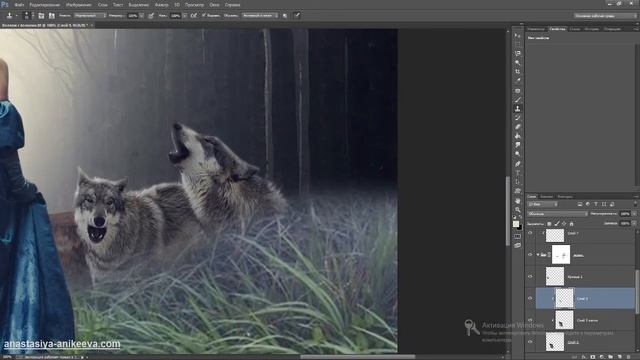Viewport: 640px width, 360px height.
Task: Switch to the Каналы tab
Action: pos(547,196)
